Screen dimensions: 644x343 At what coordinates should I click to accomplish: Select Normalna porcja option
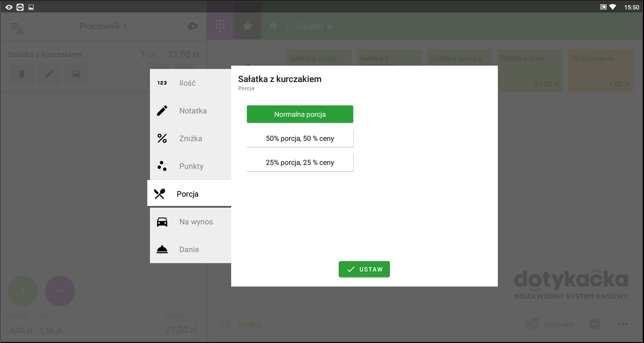click(300, 114)
